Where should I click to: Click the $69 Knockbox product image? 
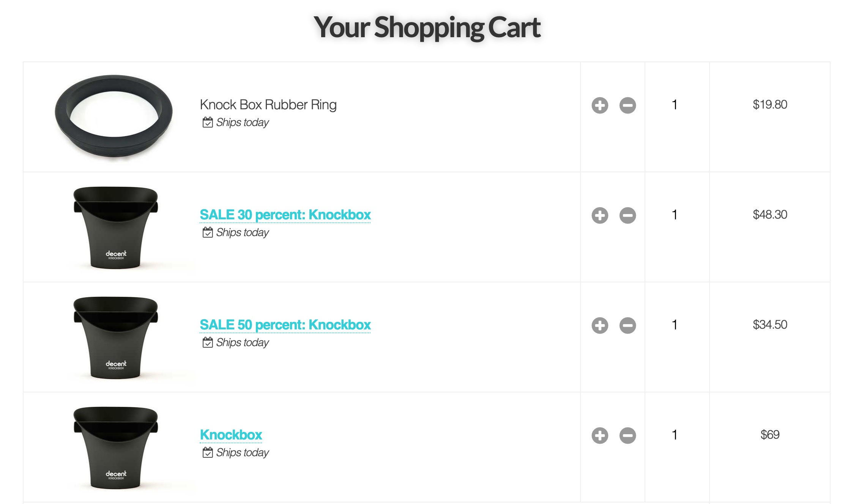tap(115, 447)
